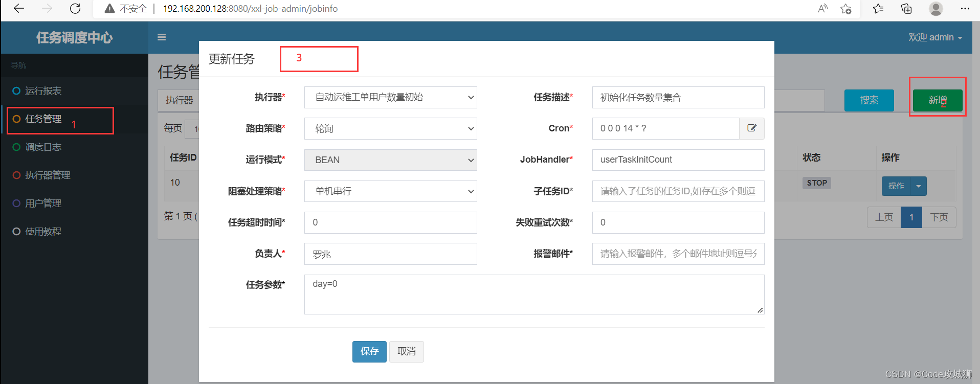Click the Cron expression field
This screenshot has width=980, height=384.
click(666, 128)
